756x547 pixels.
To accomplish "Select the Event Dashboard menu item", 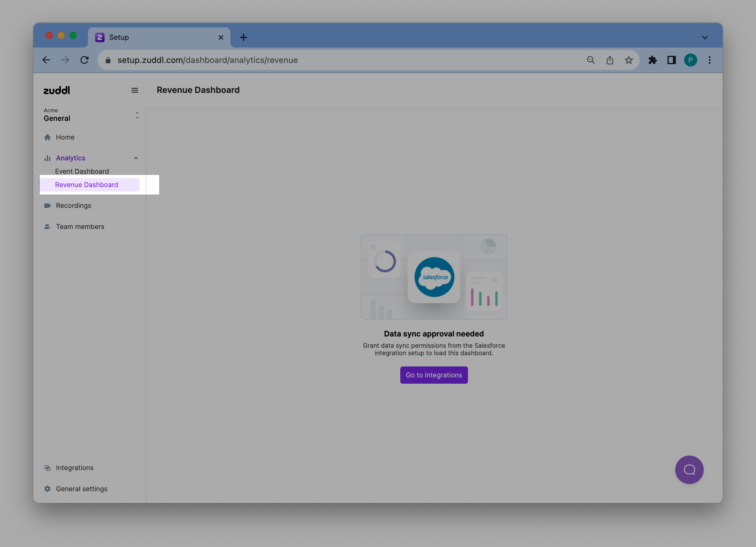I will tap(82, 171).
